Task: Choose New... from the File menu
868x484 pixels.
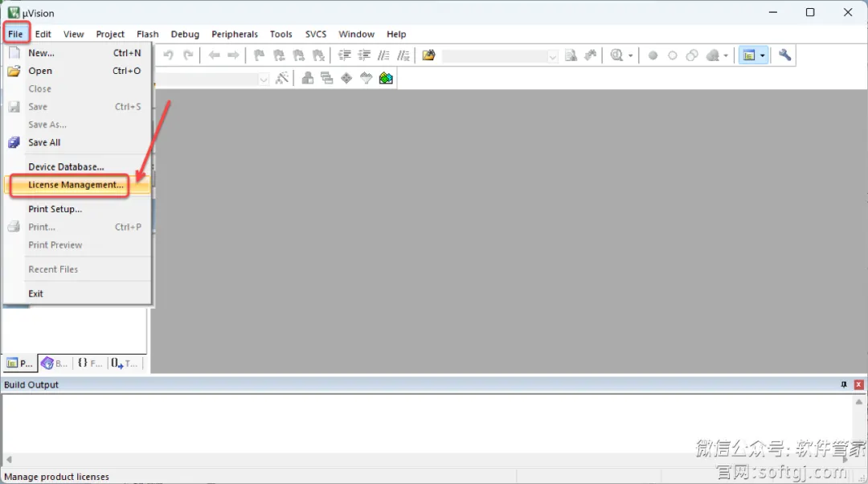Action: tap(77, 52)
